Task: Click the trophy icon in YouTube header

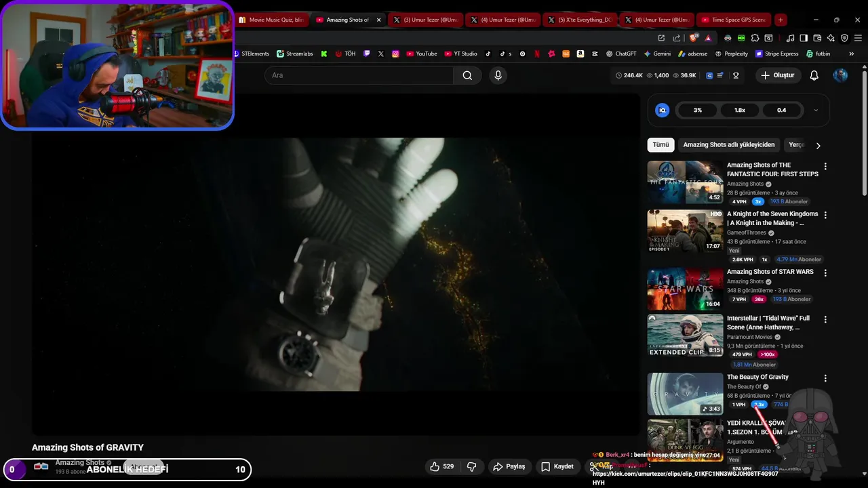Action: tap(736, 75)
